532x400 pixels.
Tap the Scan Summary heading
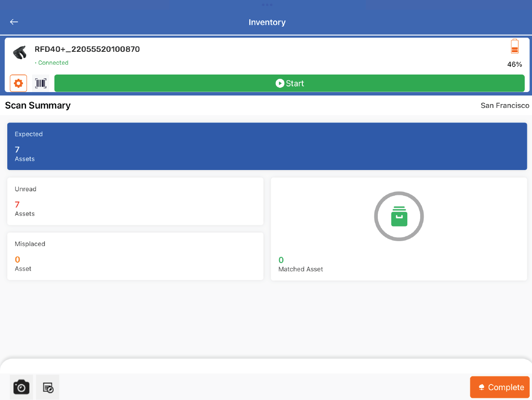tap(38, 105)
